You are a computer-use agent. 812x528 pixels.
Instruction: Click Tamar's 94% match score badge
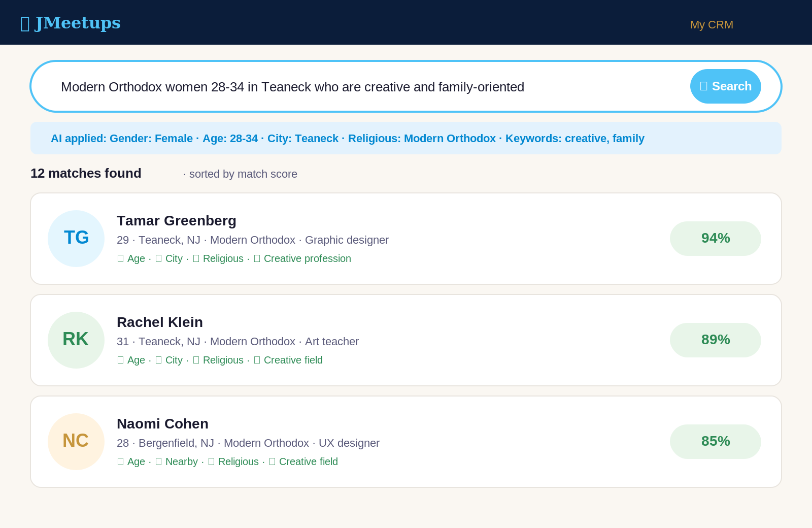716,238
